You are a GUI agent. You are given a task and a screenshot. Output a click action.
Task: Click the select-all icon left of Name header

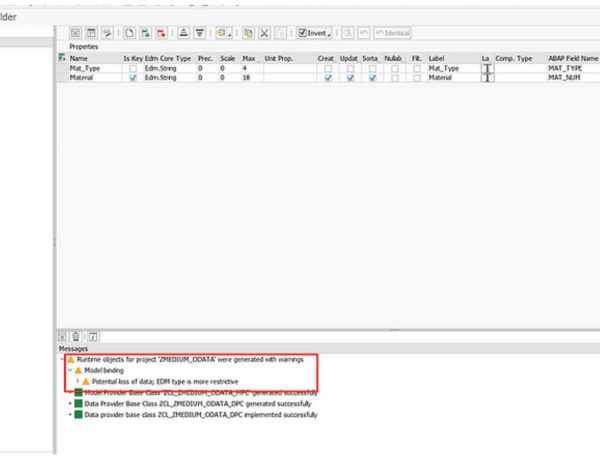point(62,58)
